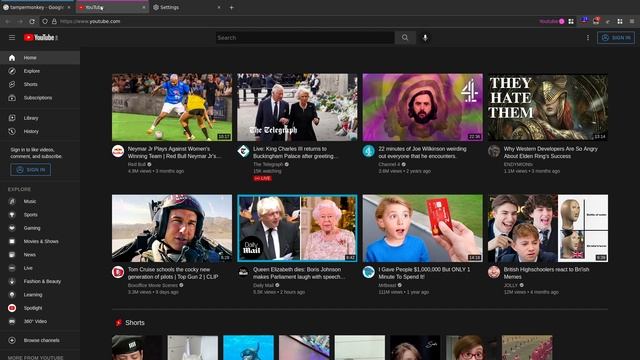Open the MrBeast credit card thumbnail
Image resolution: width=640 pixels, height=360 pixels.
tap(422, 228)
